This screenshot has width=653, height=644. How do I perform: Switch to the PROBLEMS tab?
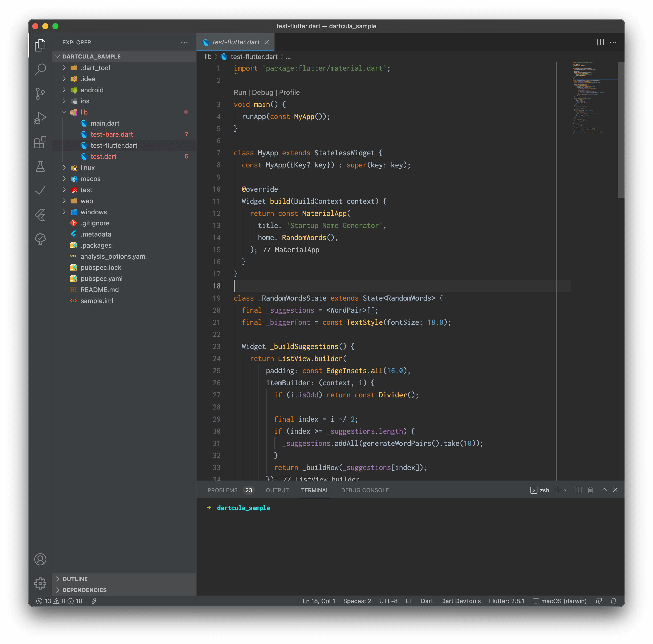click(x=222, y=490)
